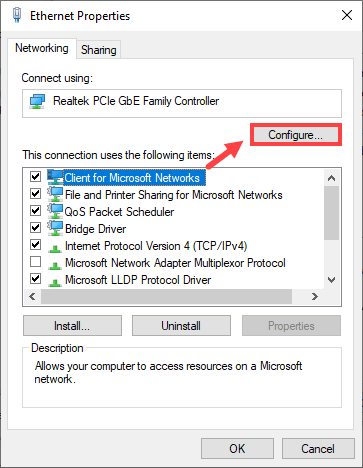Click the Microsoft LLDP Protocol Driver icon
Viewport: 363px width, 468px height.
click(x=55, y=282)
